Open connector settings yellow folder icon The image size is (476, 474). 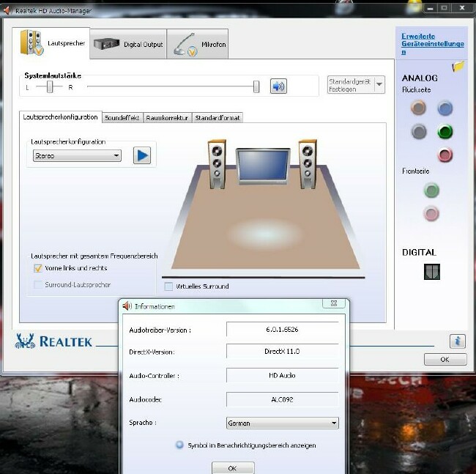tap(458, 66)
